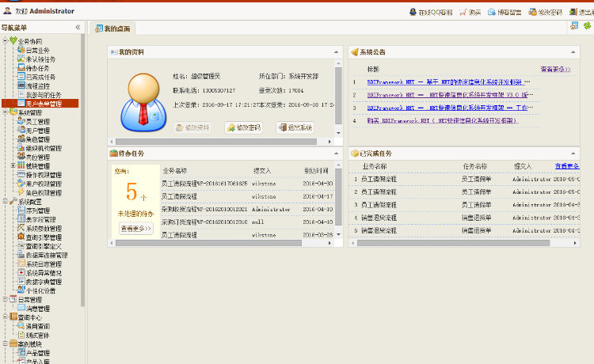Collapse the 系统管理 tree group
Screen dimensions: 594x364
6,112
